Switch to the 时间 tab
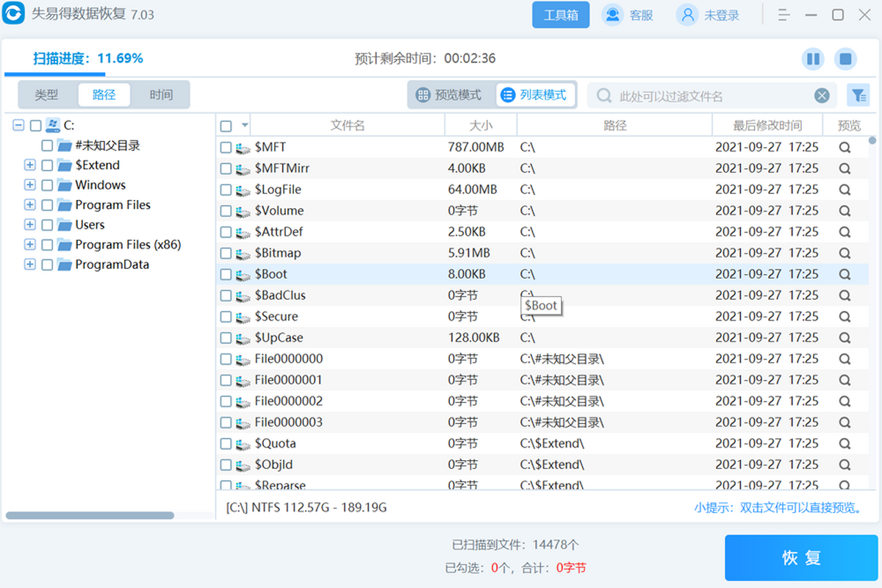The width and height of the screenshot is (882, 588). 161,95
